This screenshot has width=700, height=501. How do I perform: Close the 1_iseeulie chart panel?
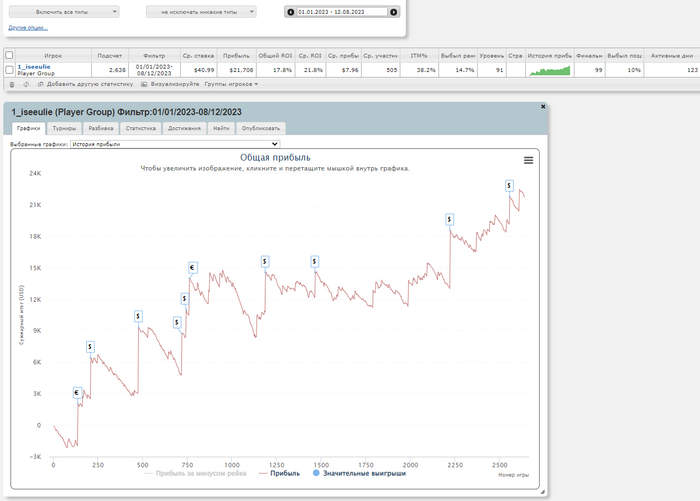coord(543,107)
